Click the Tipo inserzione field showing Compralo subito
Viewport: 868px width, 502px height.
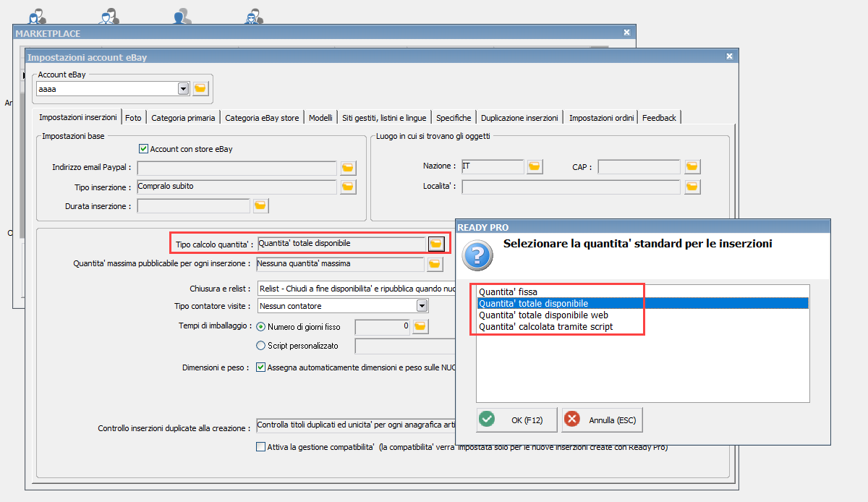tap(237, 187)
